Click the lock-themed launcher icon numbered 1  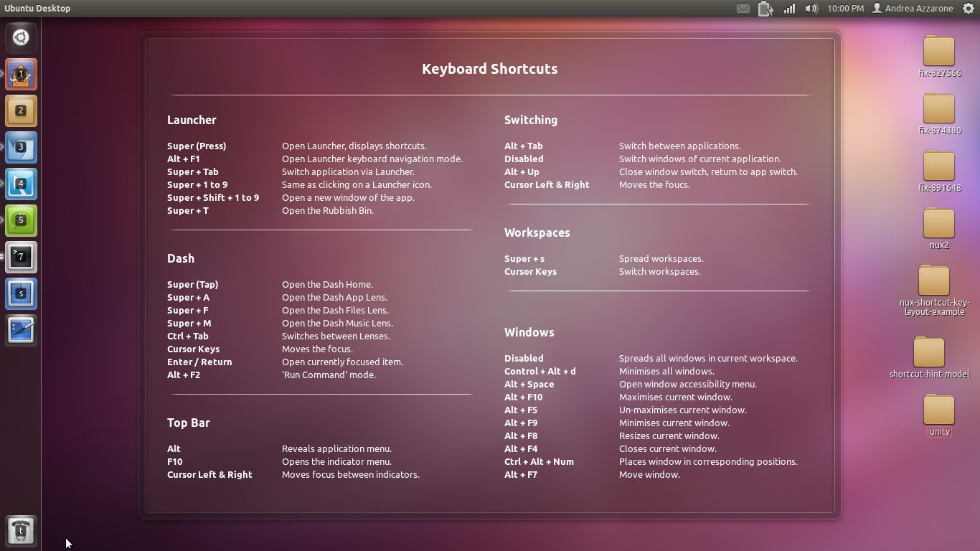pos(20,74)
